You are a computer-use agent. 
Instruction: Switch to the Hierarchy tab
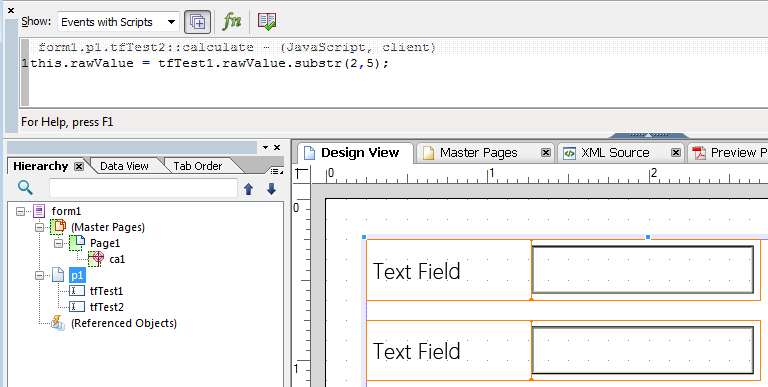click(41, 166)
